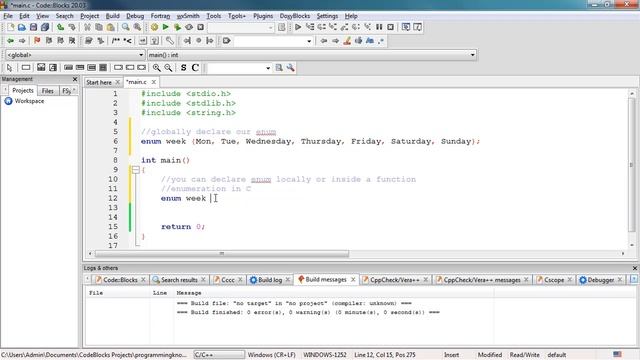Switch to the Files tab in Management
The height and width of the screenshot is (360, 640).
[47, 91]
